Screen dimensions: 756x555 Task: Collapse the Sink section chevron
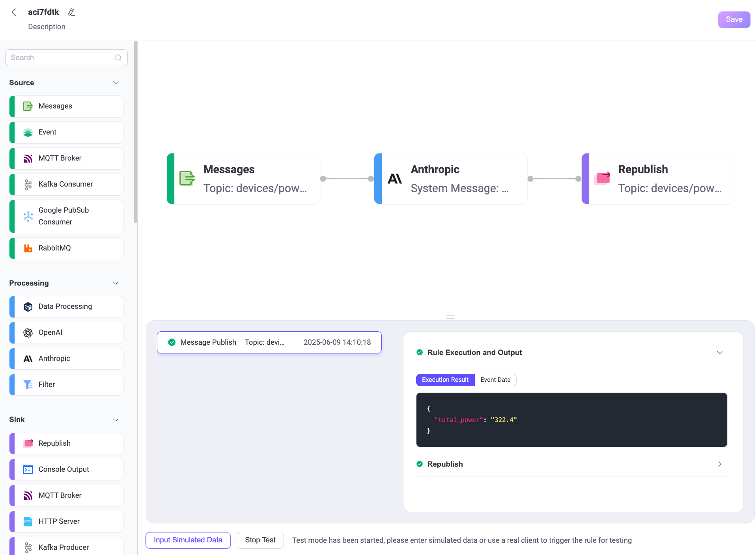point(116,420)
